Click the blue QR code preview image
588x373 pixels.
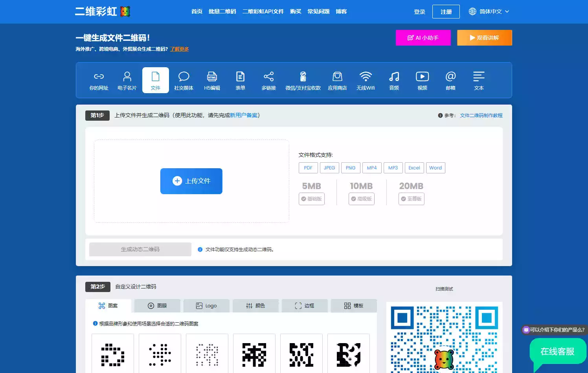[x=445, y=338]
